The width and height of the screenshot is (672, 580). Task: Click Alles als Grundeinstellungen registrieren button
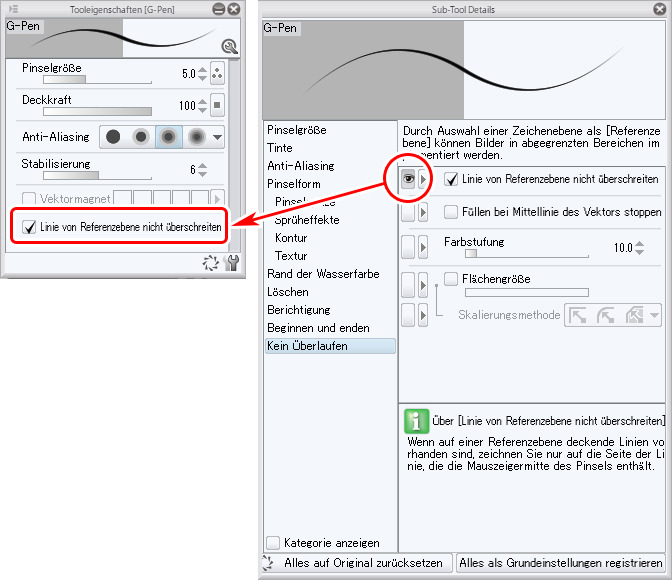pos(561,563)
